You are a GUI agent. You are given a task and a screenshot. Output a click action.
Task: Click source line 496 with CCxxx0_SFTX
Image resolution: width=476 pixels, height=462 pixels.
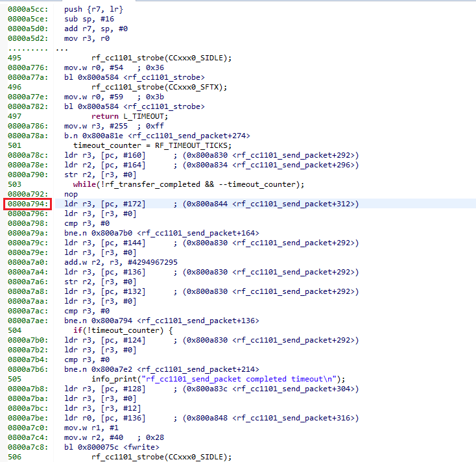coord(160,87)
